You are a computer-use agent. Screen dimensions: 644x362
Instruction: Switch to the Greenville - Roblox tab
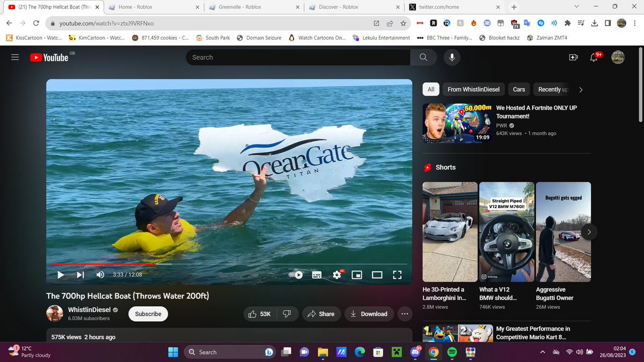[x=255, y=7]
